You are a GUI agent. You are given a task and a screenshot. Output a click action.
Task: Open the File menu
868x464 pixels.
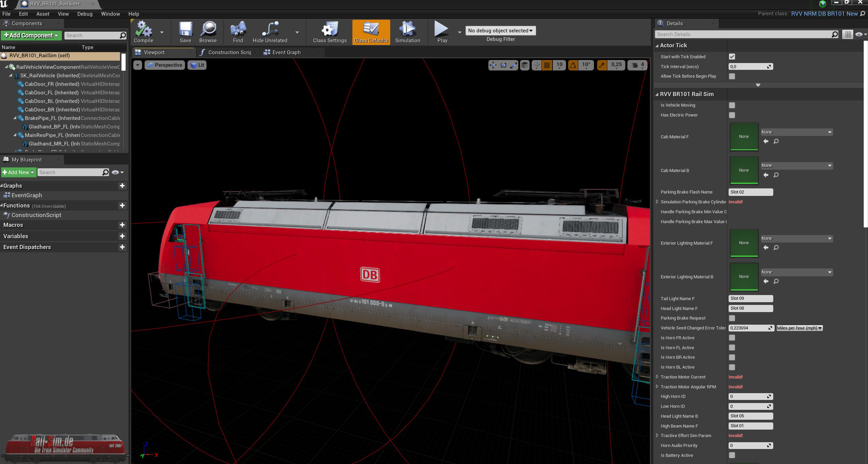click(x=6, y=14)
